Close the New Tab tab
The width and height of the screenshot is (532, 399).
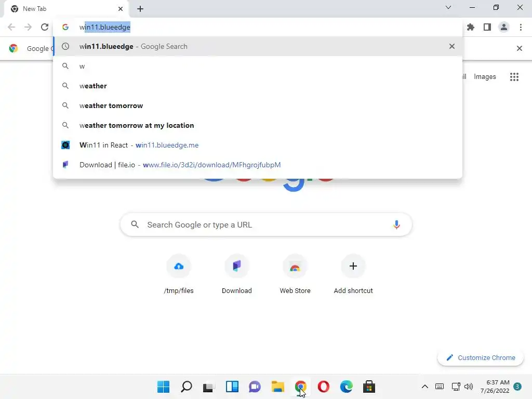pyautogui.click(x=121, y=9)
